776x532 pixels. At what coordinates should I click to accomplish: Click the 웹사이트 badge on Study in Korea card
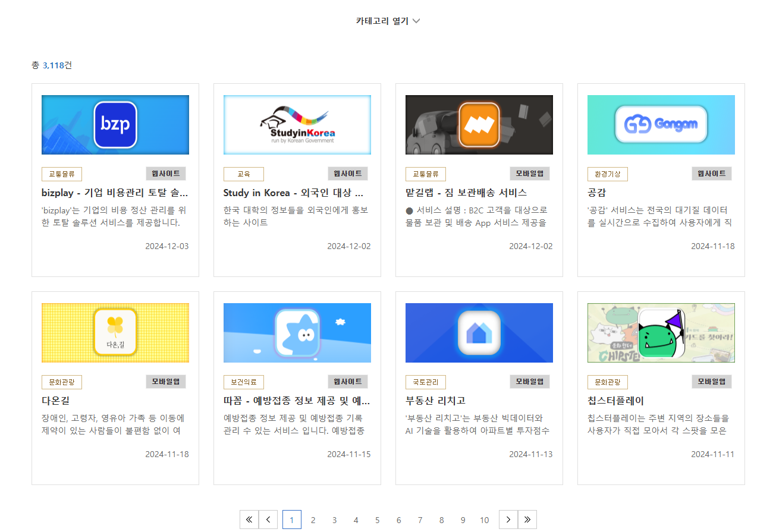(x=348, y=174)
